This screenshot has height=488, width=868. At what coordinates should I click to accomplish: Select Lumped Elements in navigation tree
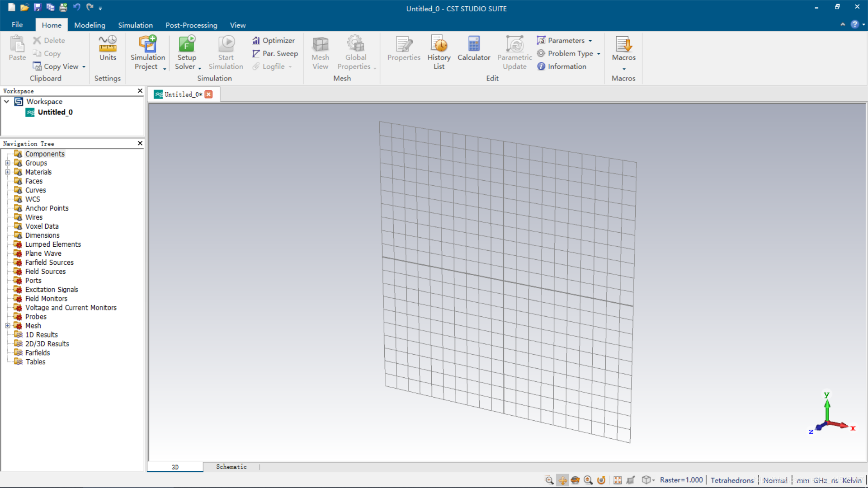click(x=53, y=244)
